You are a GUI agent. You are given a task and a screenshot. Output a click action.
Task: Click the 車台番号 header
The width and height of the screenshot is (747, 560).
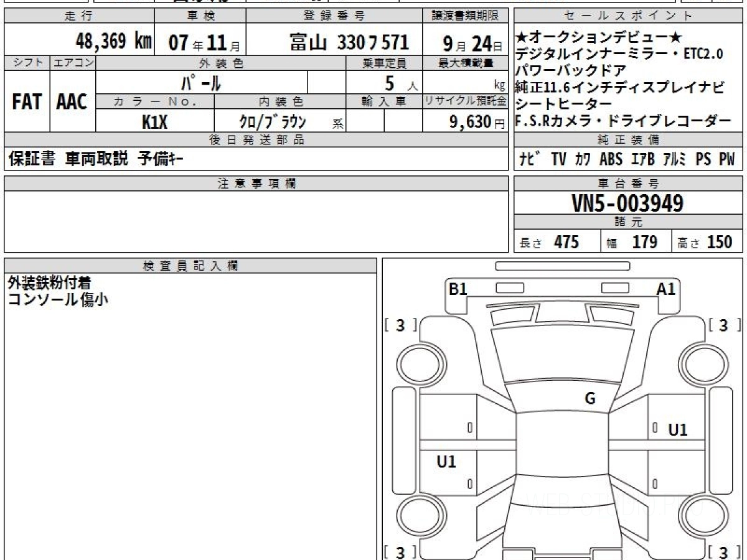click(x=629, y=184)
